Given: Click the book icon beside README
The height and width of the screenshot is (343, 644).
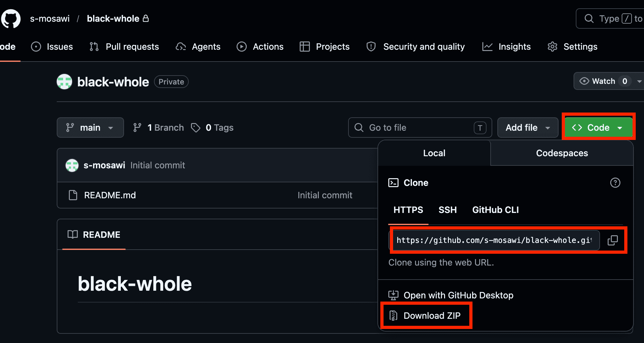Looking at the screenshot, I should (x=73, y=235).
